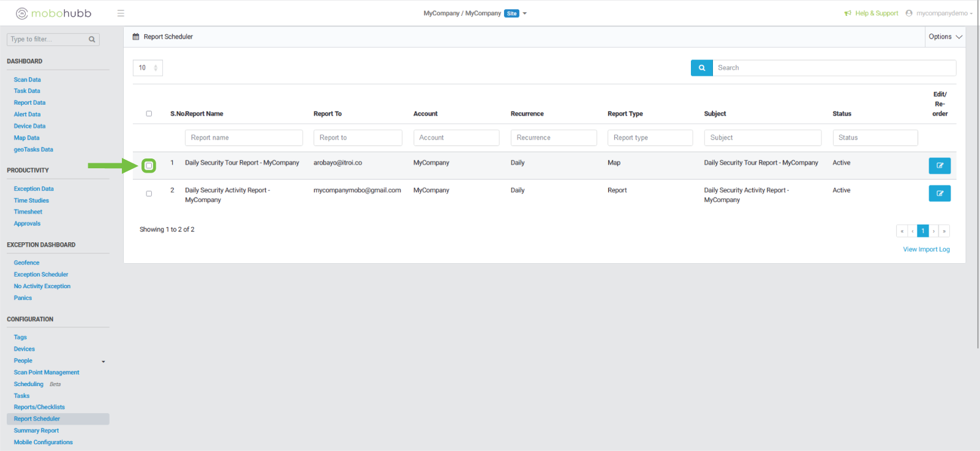This screenshot has height=451, width=980.
Task: Toggle the select-all checkbox in table header
Action: click(149, 114)
